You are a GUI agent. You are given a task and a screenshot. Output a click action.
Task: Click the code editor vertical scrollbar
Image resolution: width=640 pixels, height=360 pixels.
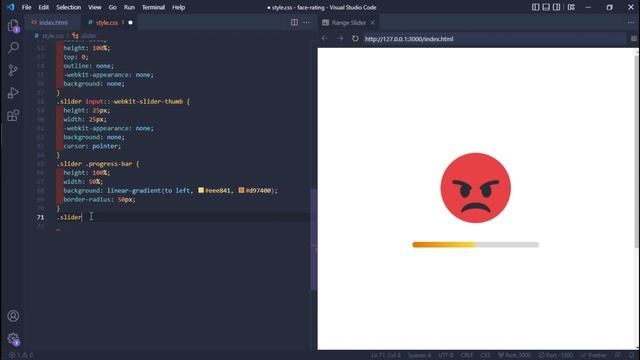click(313, 239)
